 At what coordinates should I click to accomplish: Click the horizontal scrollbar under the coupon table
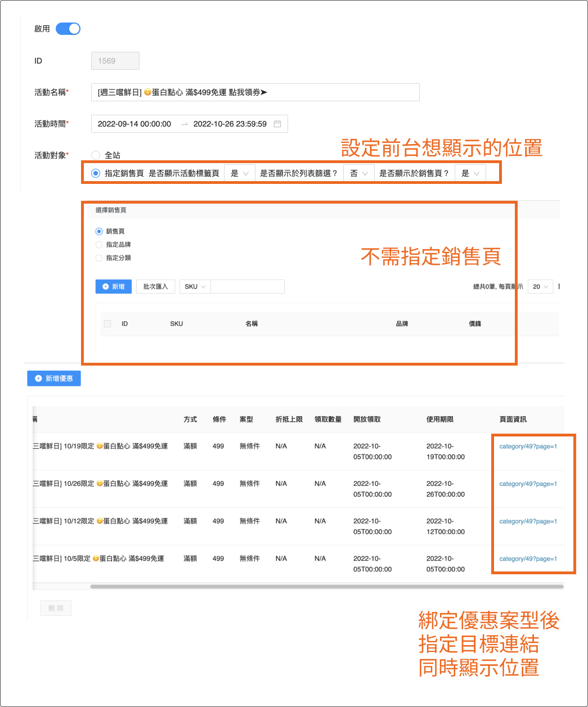(326, 587)
